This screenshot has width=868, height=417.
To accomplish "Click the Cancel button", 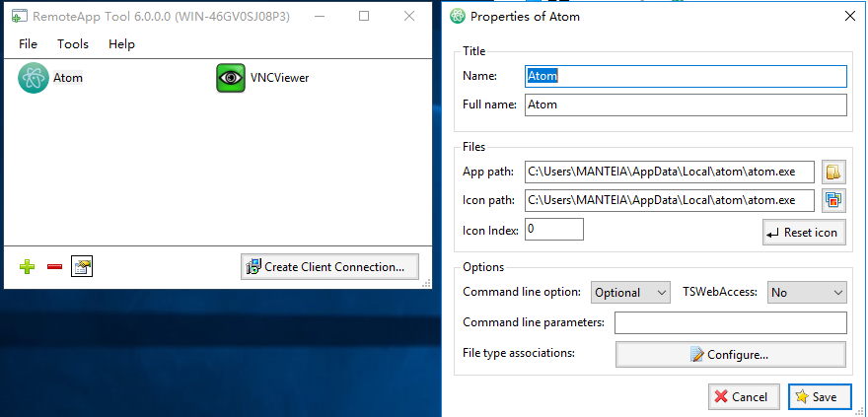I will point(744,396).
